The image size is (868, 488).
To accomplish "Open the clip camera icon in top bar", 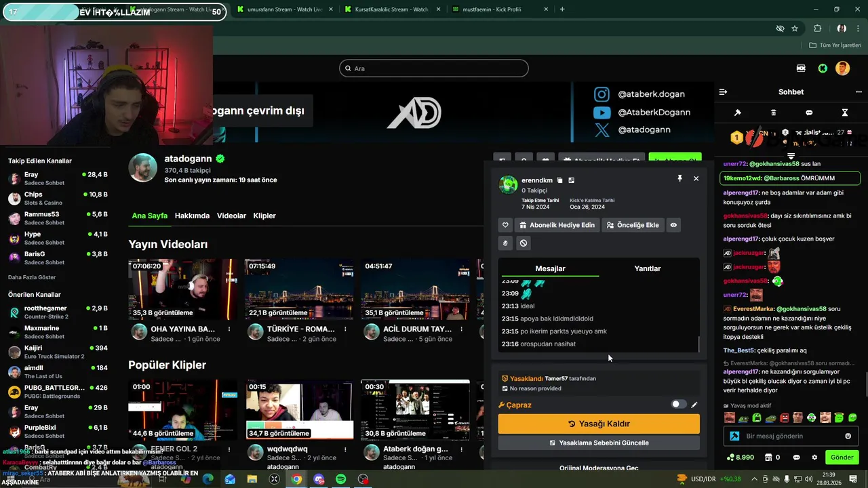I will [801, 68].
